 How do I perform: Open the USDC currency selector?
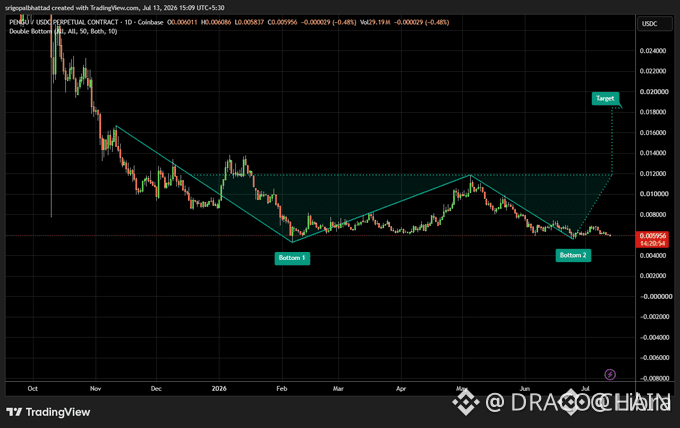click(654, 23)
